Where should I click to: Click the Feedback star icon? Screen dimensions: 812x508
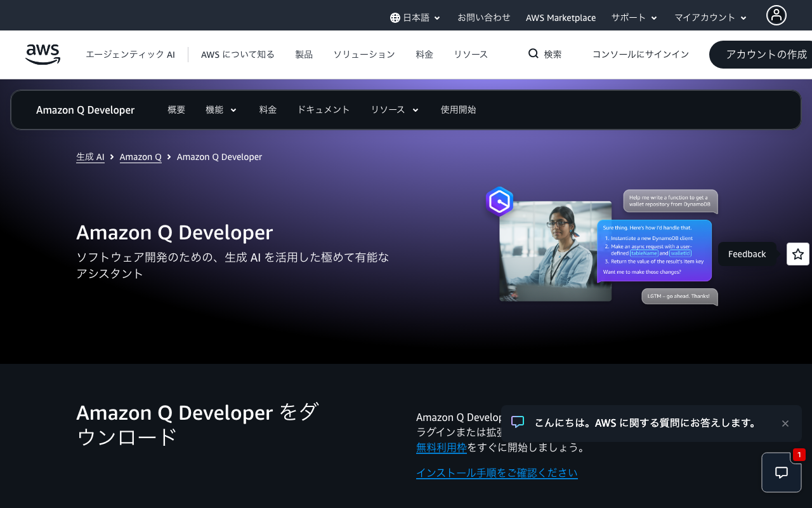coord(798,254)
